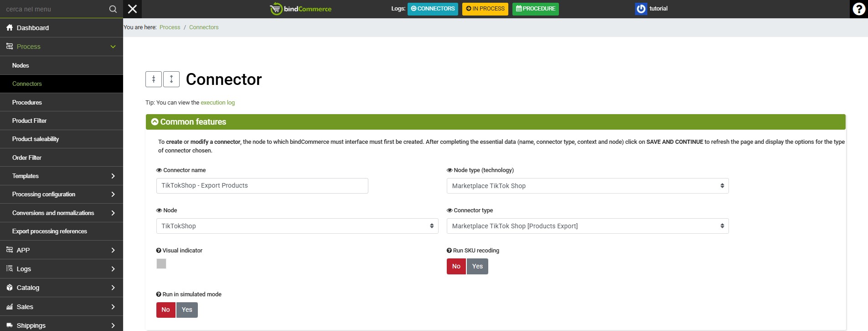Viewport: 868px width, 331px height.
Task: Click the Common features collapse chevron icon
Action: coord(155,122)
